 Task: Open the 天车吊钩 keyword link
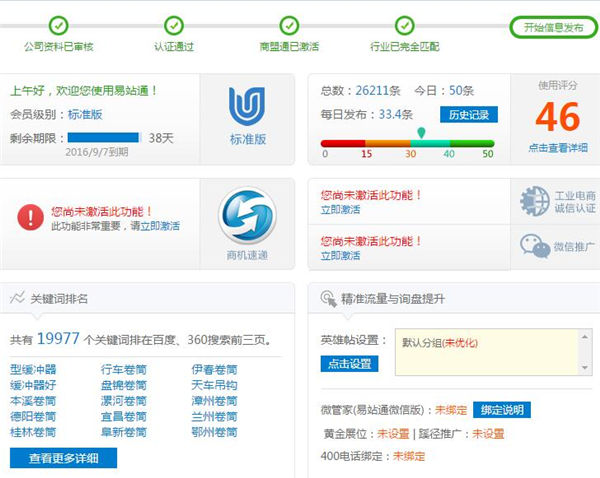click(x=214, y=384)
